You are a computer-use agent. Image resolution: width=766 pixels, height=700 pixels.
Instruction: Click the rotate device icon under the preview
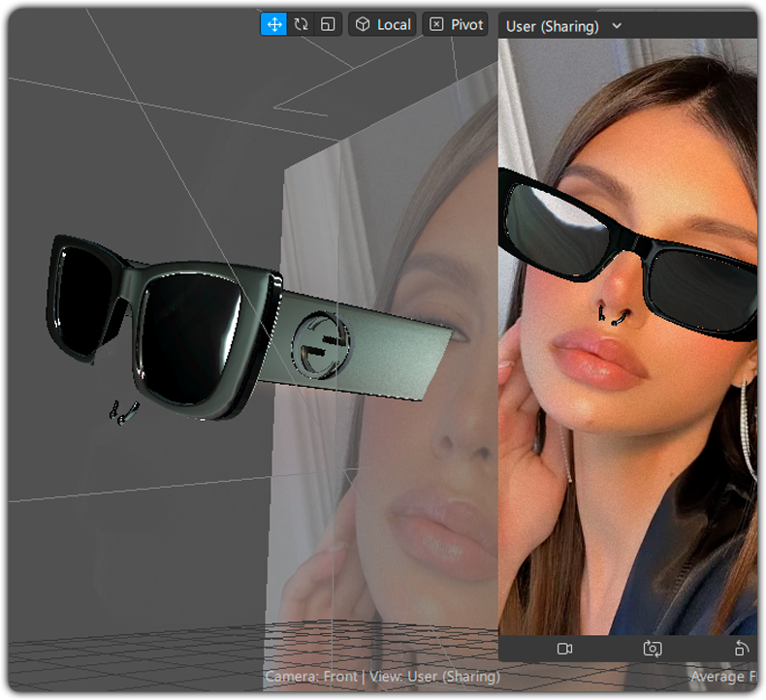(x=742, y=649)
